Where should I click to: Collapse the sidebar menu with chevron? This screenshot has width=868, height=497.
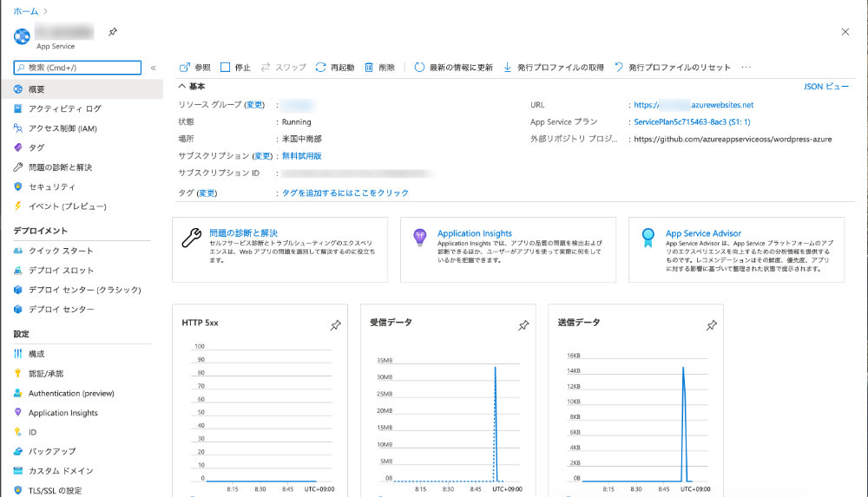click(154, 68)
